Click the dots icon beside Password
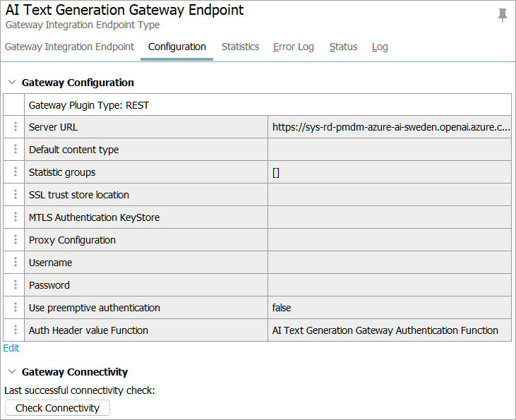This screenshot has height=420, width=516. click(15, 285)
